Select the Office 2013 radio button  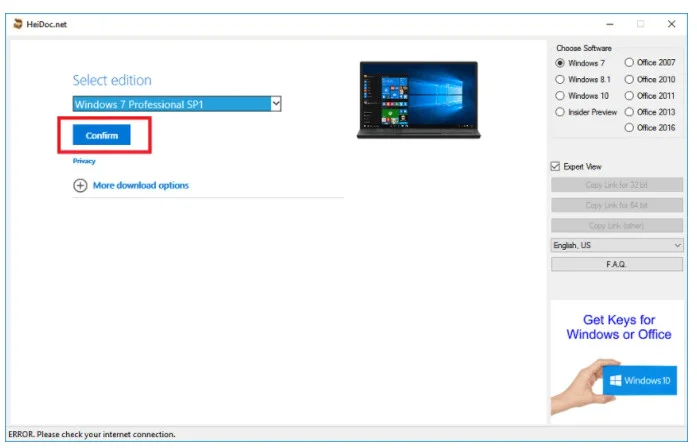point(629,112)
